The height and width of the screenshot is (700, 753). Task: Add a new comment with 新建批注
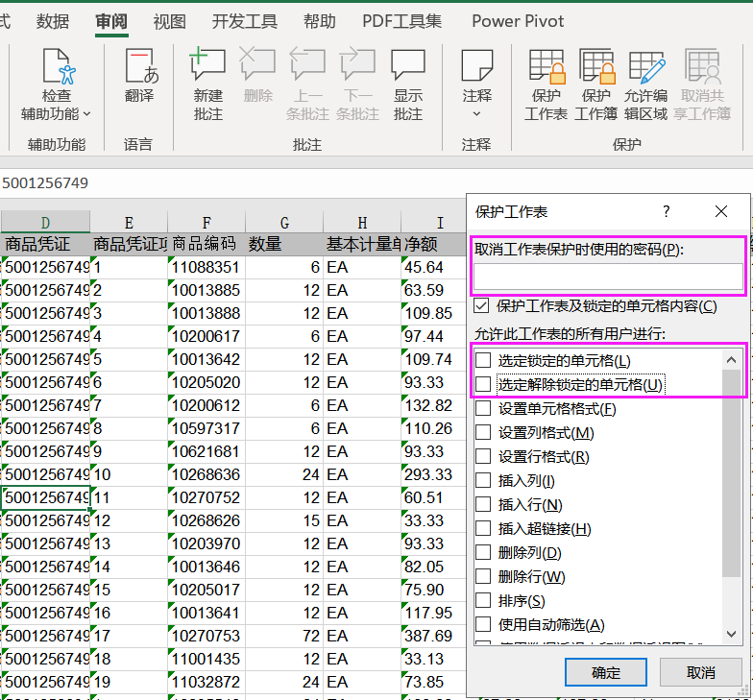207,84
